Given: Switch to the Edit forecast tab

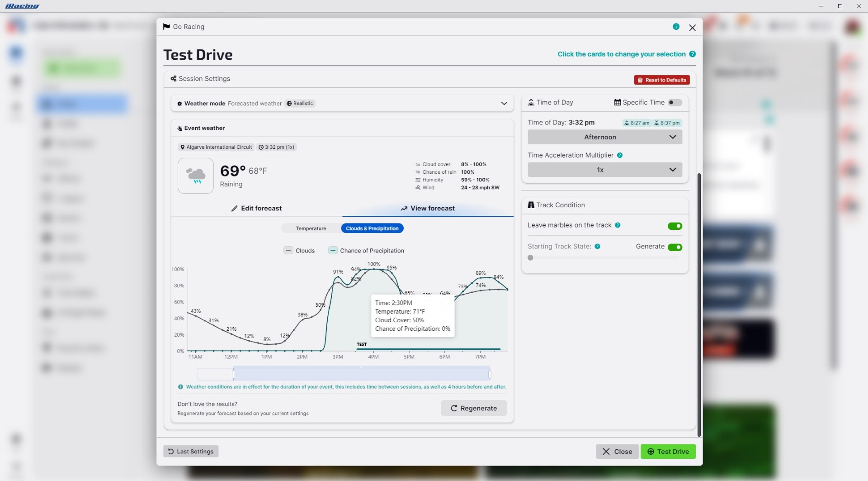Looking at the screenshot, I should pos(256,209).
